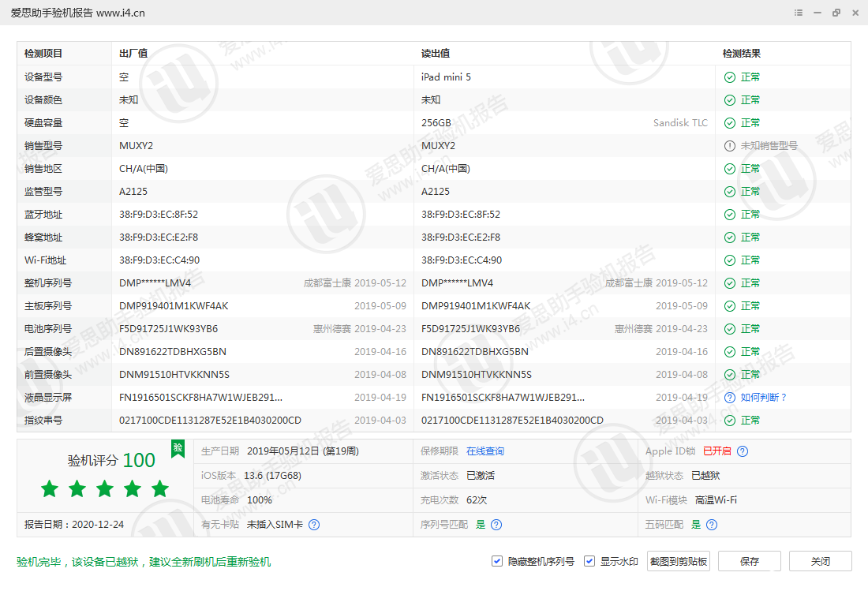Click question icon in 液晶显示屏 row
The height and width of the screenshot is (591, 868).
[730, 398]
